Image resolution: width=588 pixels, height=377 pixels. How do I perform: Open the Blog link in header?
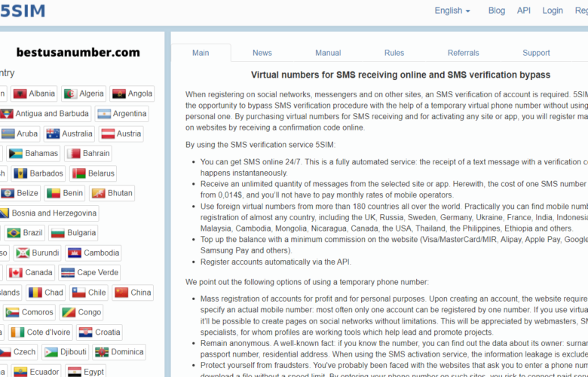[x=497, y=11]
